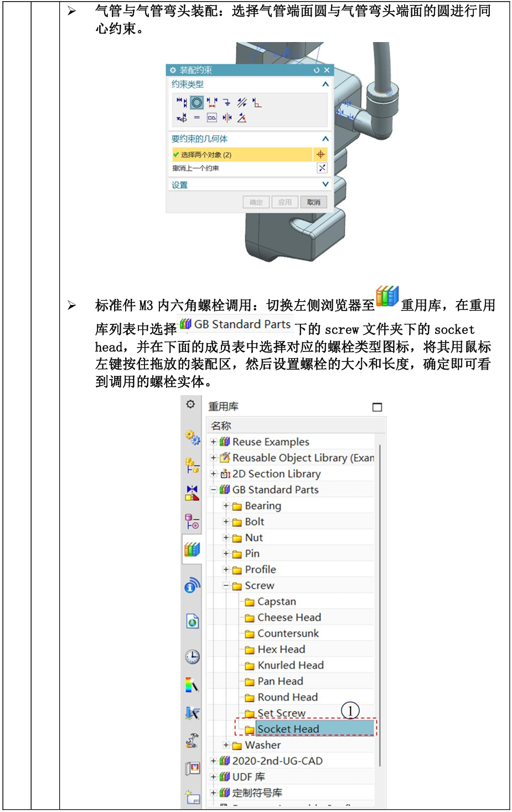Reset the assembly constraints dialog
The height and width of the screenshot is (812, 512).
317,70
